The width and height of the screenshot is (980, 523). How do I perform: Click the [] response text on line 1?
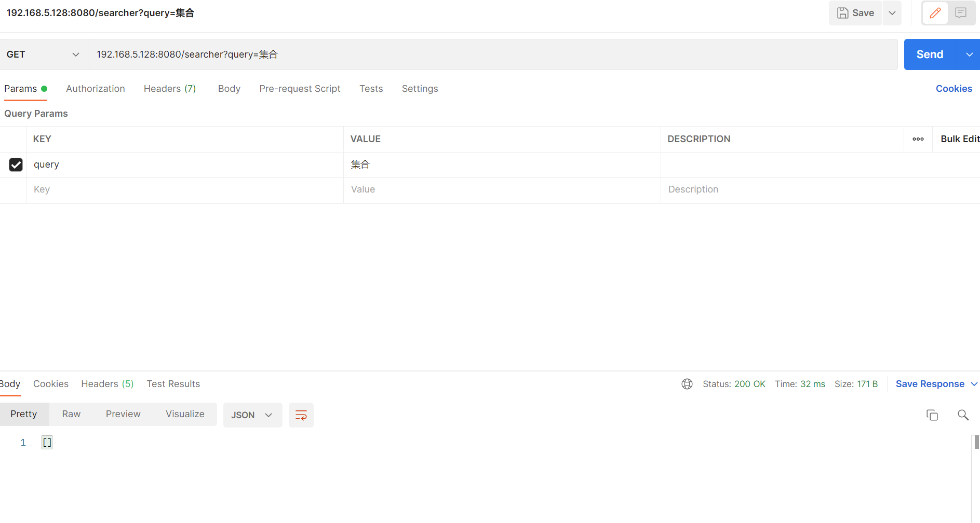pyautogui.click(x=47, y=443)
